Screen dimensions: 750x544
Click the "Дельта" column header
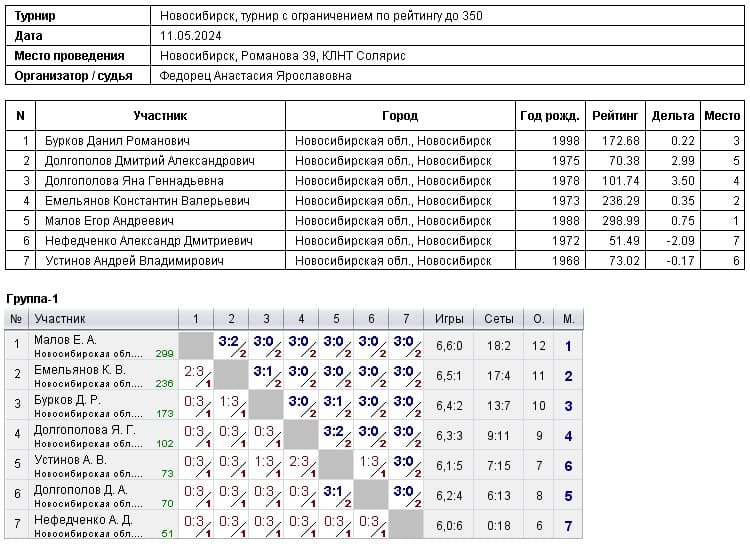click(x=672, y=116)
